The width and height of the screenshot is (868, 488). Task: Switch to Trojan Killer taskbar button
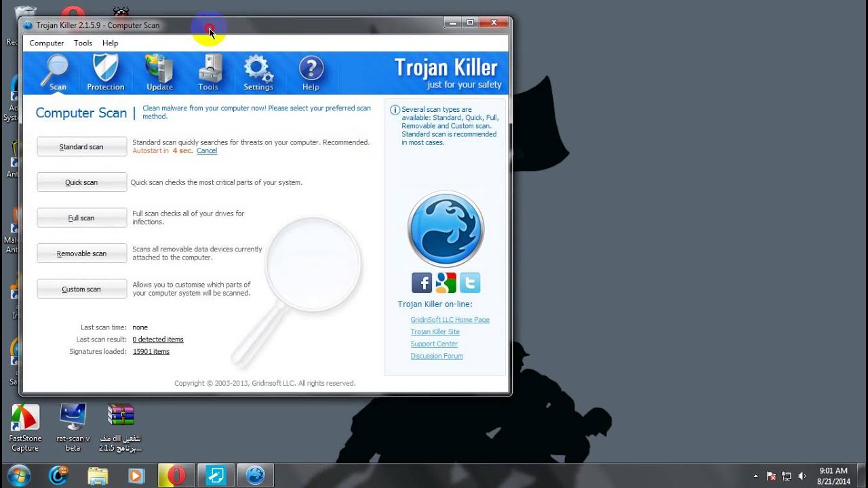[x=255, y=476]
